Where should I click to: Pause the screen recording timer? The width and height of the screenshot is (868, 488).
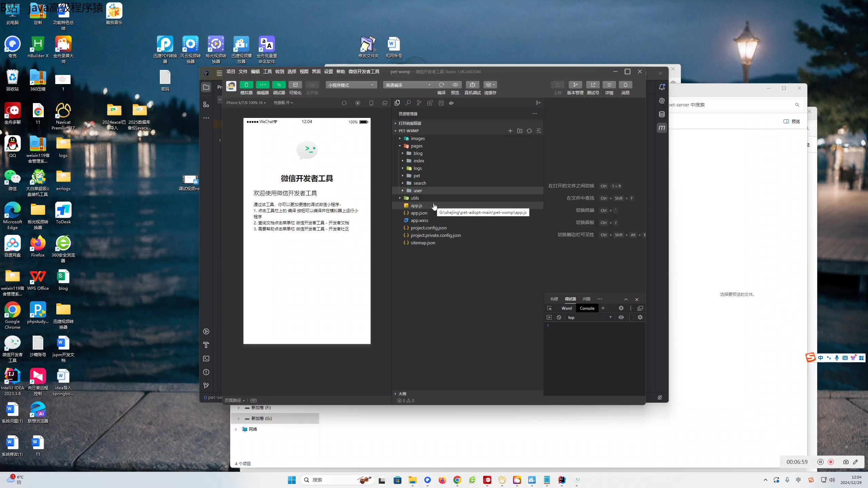(x=821, y=462)
